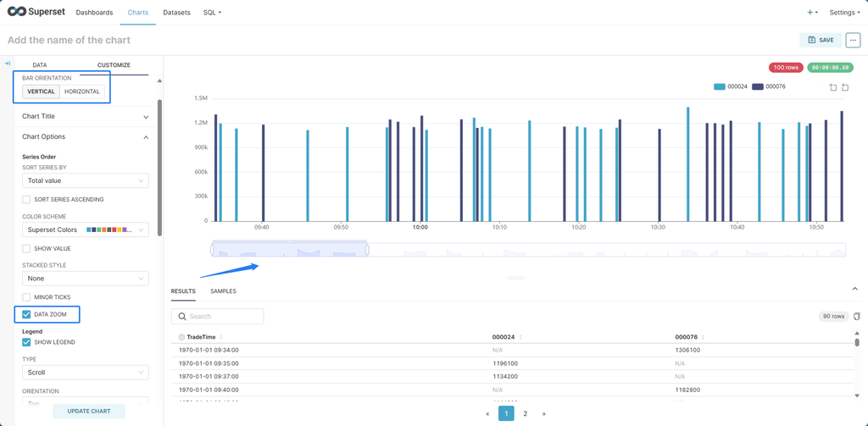Viewport: 868px width, 426px height.
Task: Collapse the left panel with the arrow icon
Action: click(7, 64)
